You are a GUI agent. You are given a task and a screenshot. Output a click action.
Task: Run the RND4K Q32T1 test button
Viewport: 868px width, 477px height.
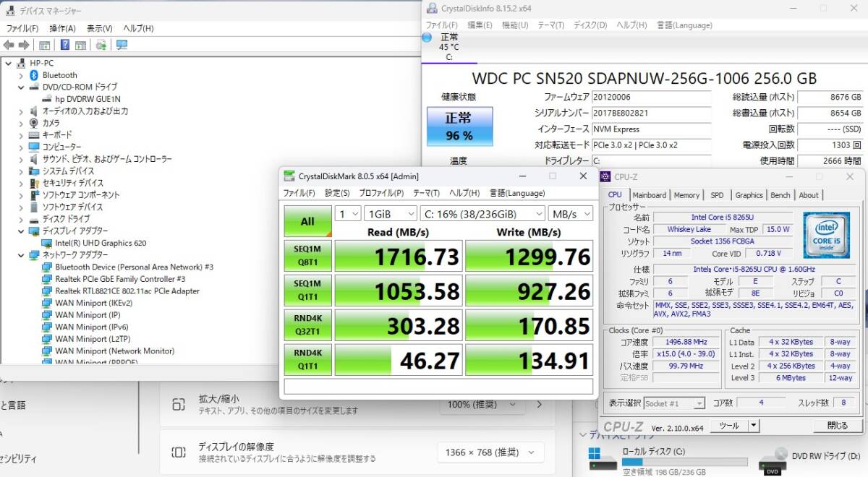point(307,325)
